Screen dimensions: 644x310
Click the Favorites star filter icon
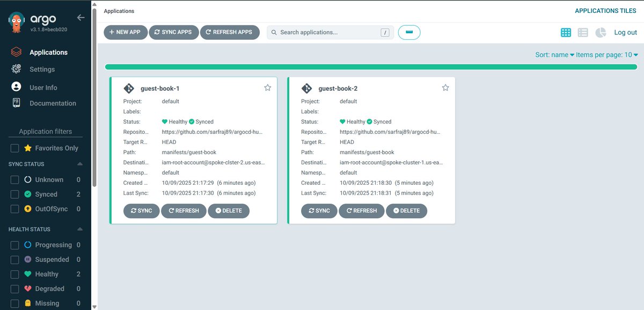28,148
